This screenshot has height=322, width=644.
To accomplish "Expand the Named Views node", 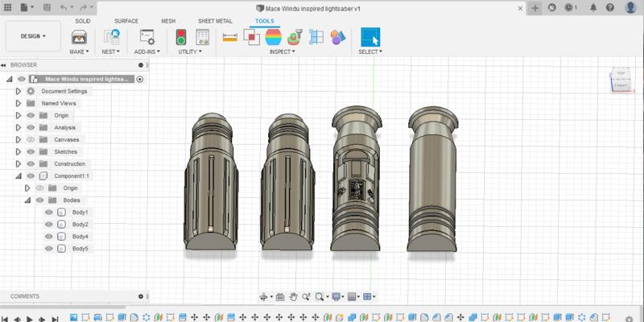I will coord(18,103).
